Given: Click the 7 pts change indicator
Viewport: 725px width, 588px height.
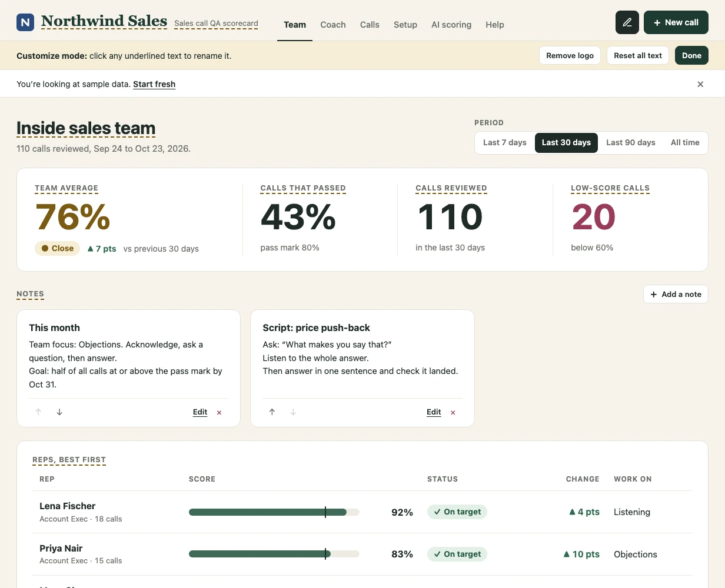Looking at the screenshot, I should pyautogui.click(x=101, y=249).
